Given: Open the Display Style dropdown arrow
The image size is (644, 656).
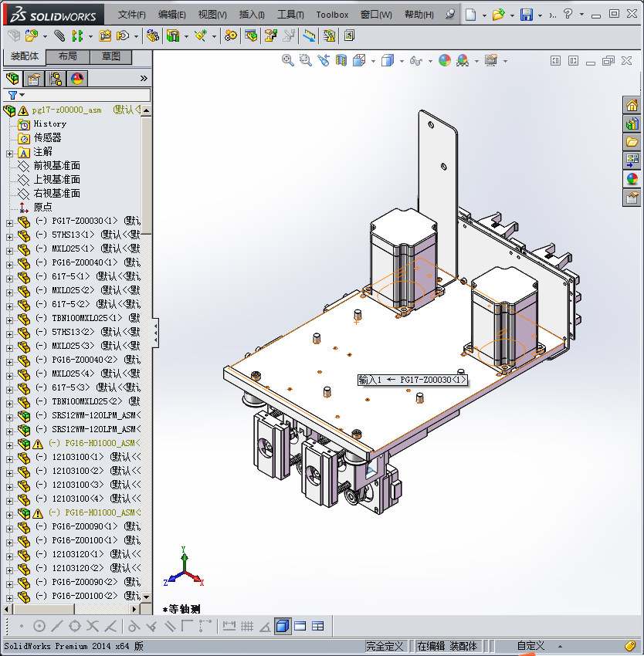Looking at the screenshot, I should tap(402, 62).
